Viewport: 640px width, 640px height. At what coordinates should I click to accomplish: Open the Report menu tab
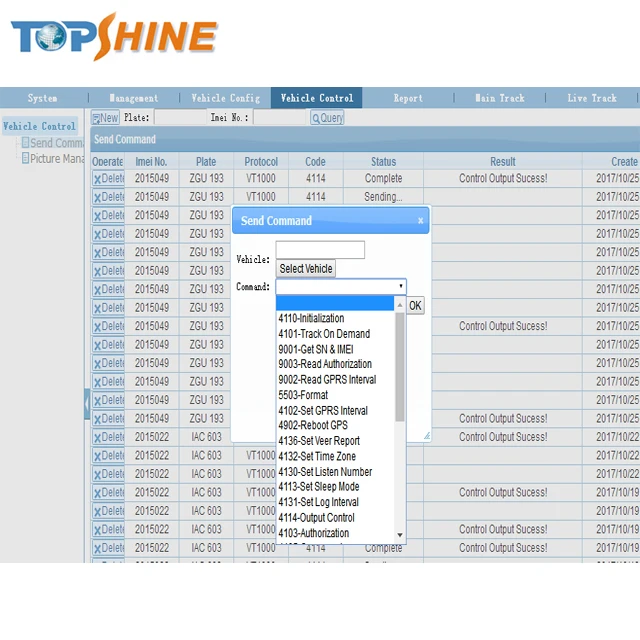408,98
